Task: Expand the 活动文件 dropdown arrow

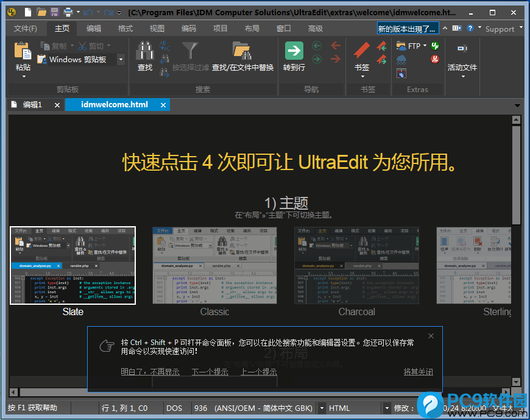Action: pos(463,77)
